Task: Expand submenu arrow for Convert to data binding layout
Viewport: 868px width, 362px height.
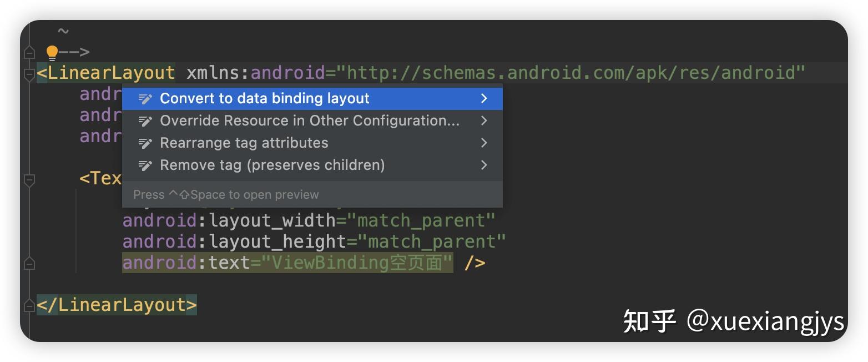Action: pos(484,99)
